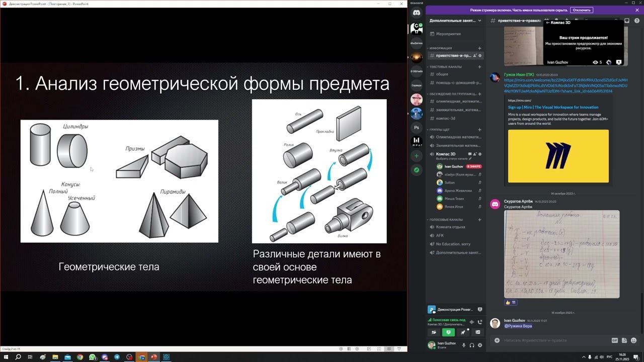Click @Ружина Вера mention
The width and height of the screenshot is (644, 362).
click(x=518, y=326)
